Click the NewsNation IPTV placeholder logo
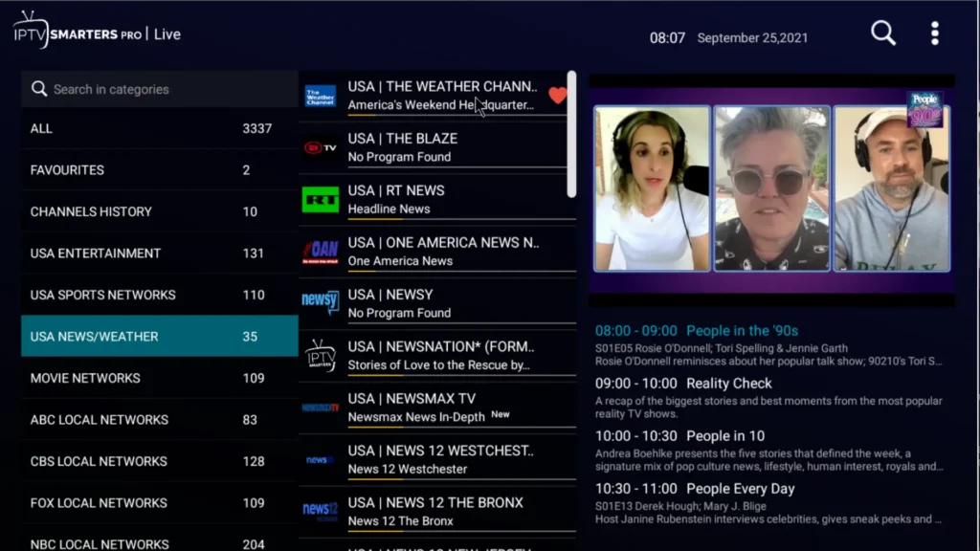The height and width of the screenshot is (551, 980). click(x=321, y=355)
